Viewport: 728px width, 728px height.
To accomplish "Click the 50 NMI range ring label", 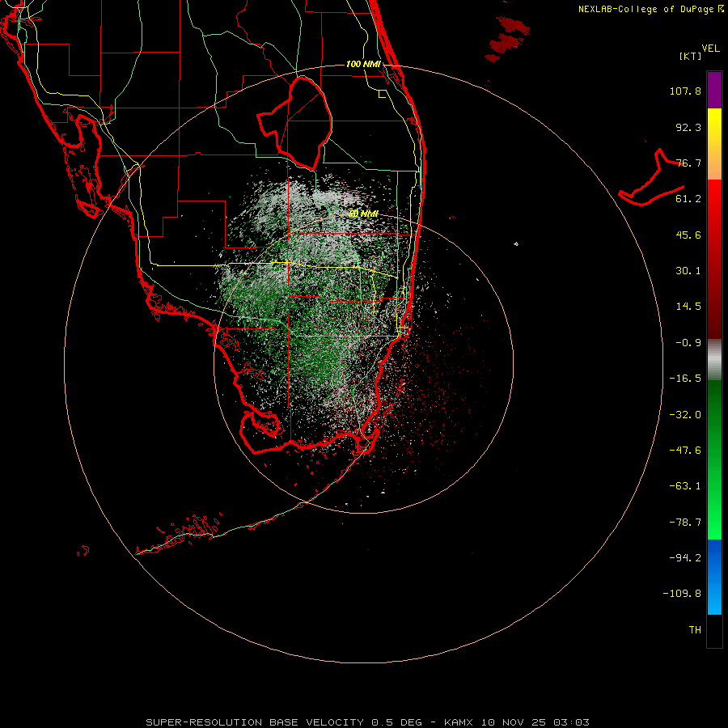I will tap(363, 214).
